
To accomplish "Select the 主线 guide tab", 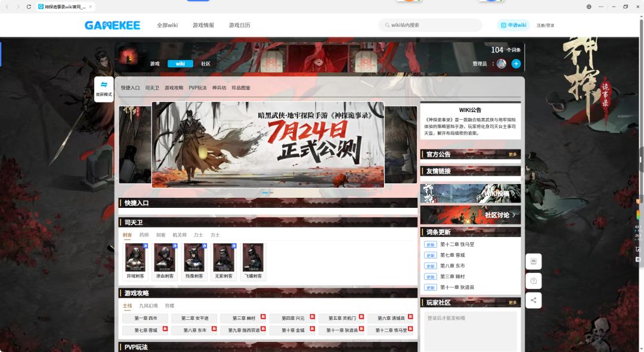I will point(128,306).
